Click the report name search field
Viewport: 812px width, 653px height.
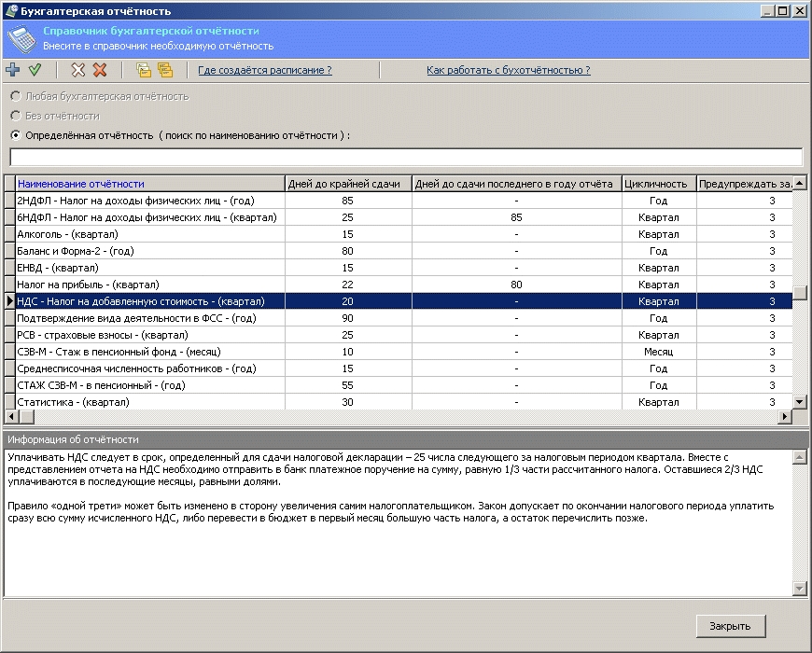(x=405, y=157)
